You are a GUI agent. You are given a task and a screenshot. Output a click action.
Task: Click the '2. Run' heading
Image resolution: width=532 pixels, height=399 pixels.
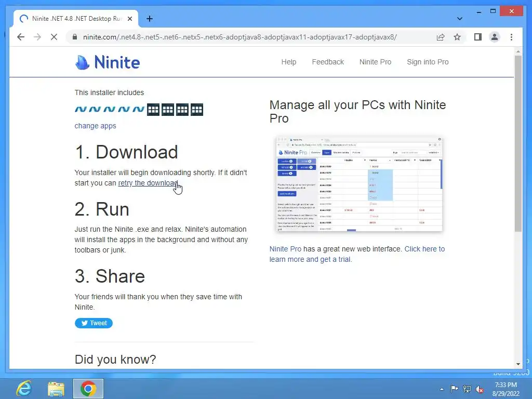[102, 209]
